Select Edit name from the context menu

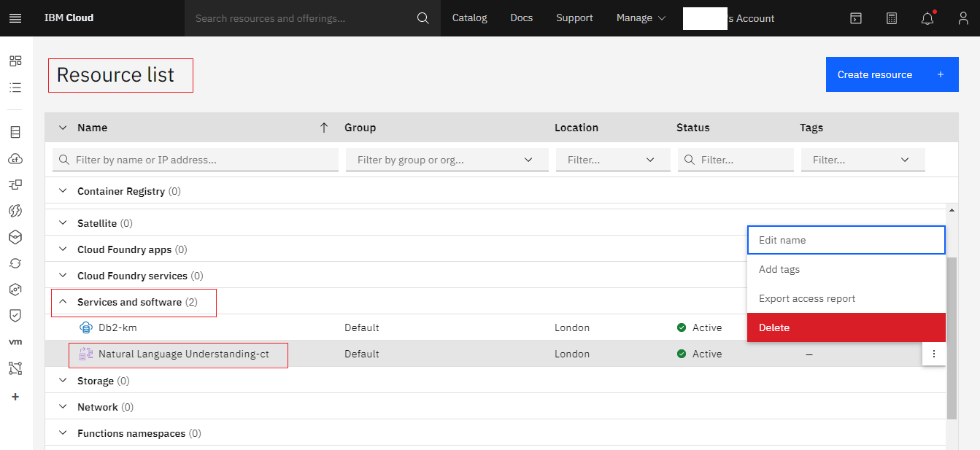point(846,240)
